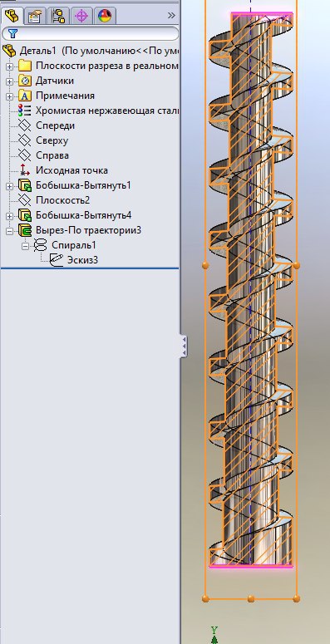Viewport: 330px width, 644px height.
Task: Click the Плоскость2 plane icon
Action: [25, 200]
